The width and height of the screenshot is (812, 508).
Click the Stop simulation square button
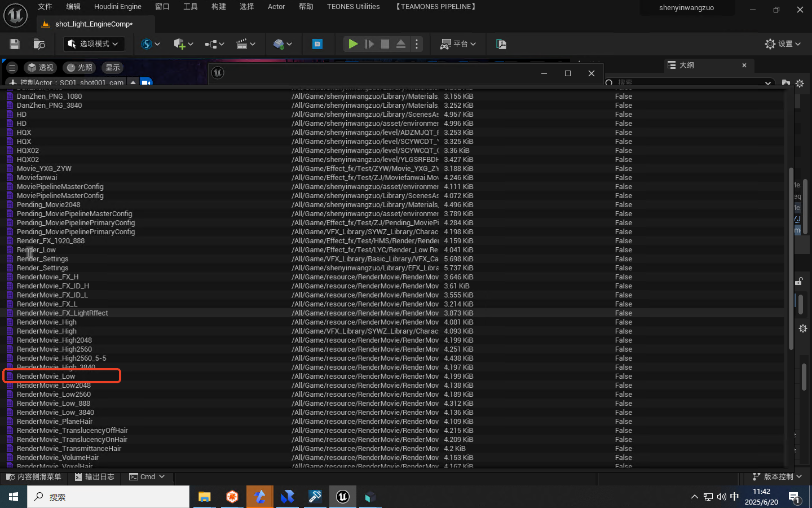click(x=385, y=44)
